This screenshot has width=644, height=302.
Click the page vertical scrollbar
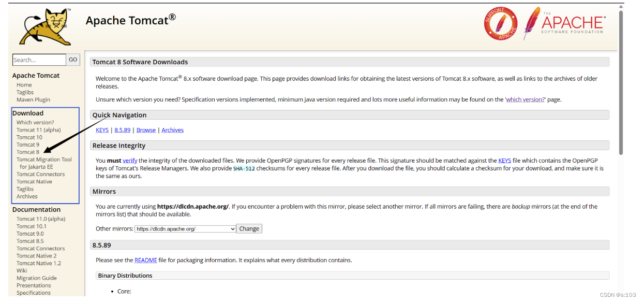621,83
